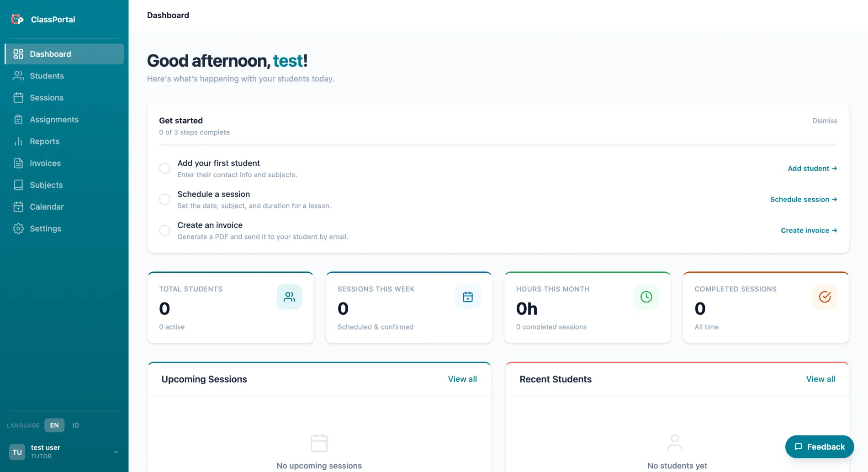Image resolution: width=868 pixels, height=472 pixels.
Task: Click the Get started progress bar
Action: tap(498, 145)
